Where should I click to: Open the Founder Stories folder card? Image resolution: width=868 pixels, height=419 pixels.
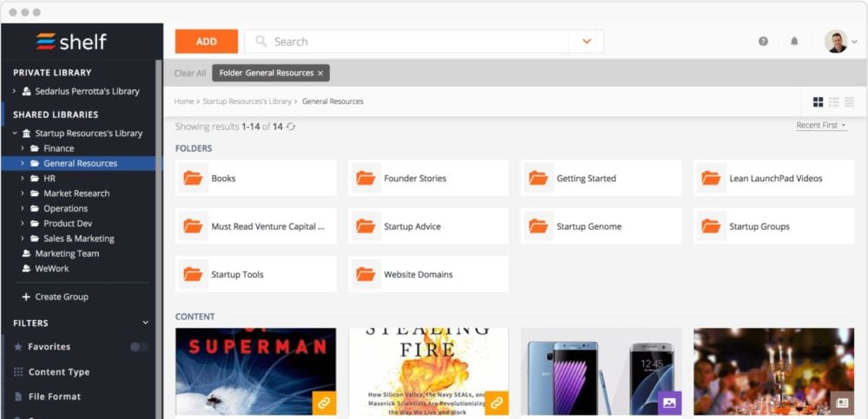(428, 179)
